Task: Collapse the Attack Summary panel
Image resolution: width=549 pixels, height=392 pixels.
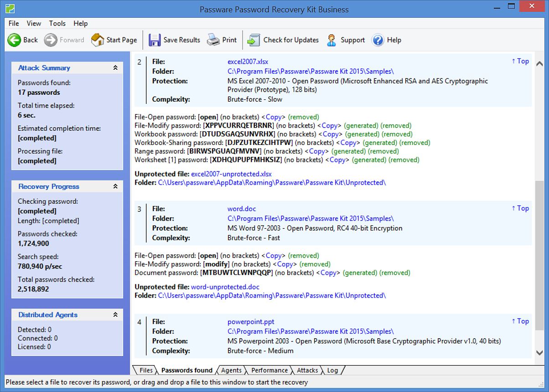Action: point(115,68)
